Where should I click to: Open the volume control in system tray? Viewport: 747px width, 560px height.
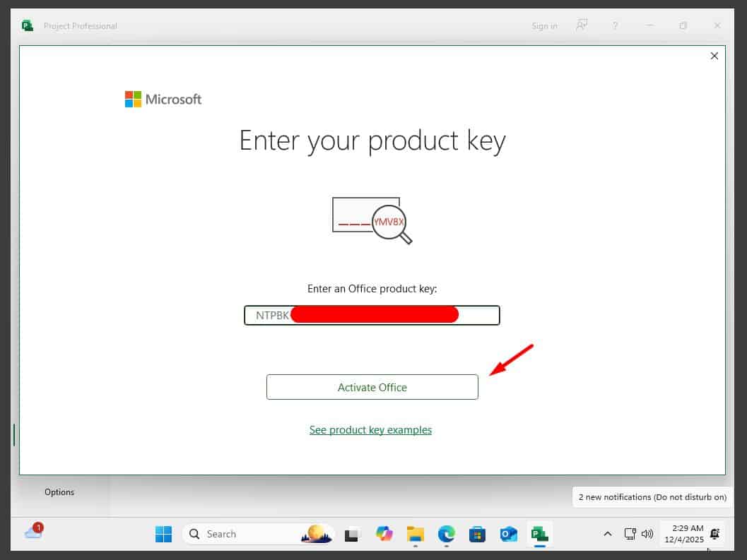(x=647, y=534)
